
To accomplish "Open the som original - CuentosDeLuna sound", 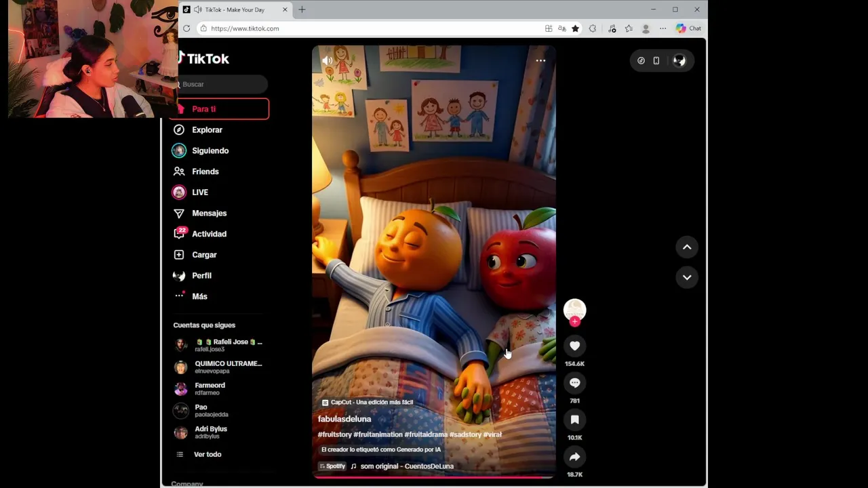I will (407, 466).
